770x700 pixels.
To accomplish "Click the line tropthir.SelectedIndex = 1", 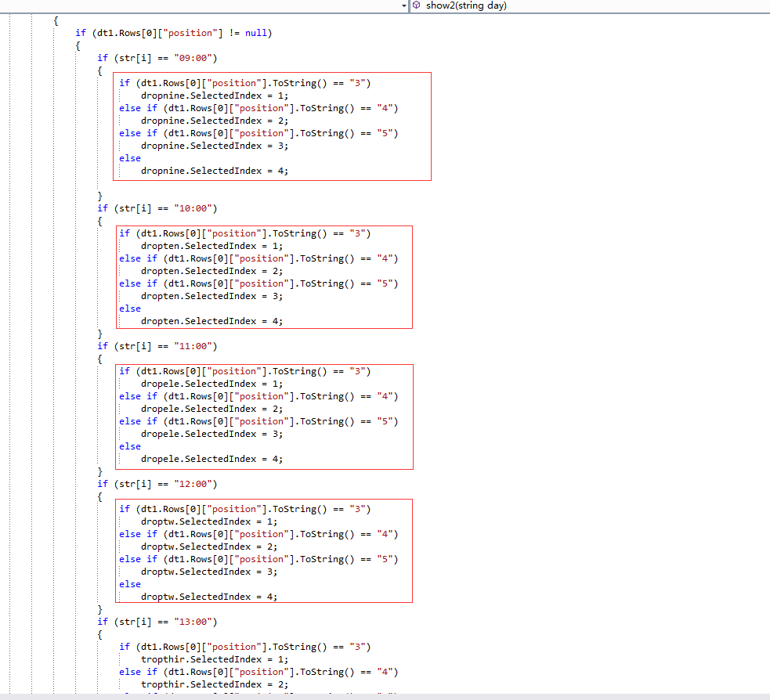I will tap(214, 659).
